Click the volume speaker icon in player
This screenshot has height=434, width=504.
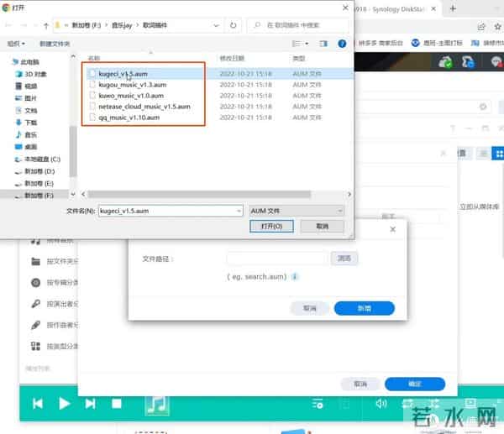coord(381,403)
